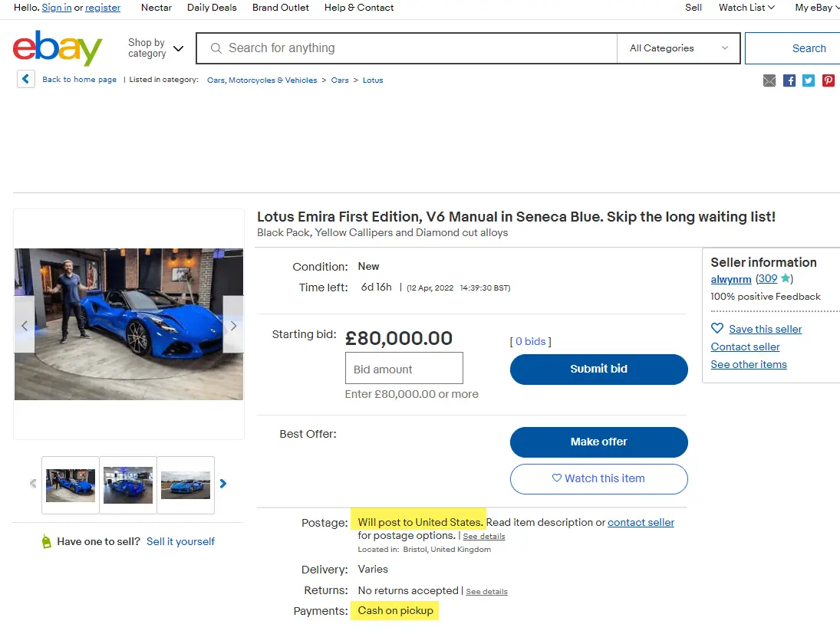This screenshot has width=840, height=634.
Task: Click the Make offer button
Action: click(x=598, y=442)
